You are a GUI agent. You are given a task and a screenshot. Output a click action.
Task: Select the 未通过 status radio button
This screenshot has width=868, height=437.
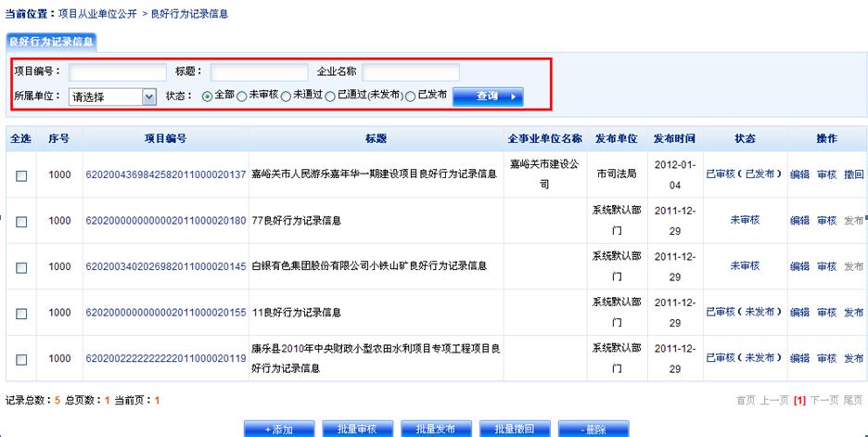tap(286, 96)
